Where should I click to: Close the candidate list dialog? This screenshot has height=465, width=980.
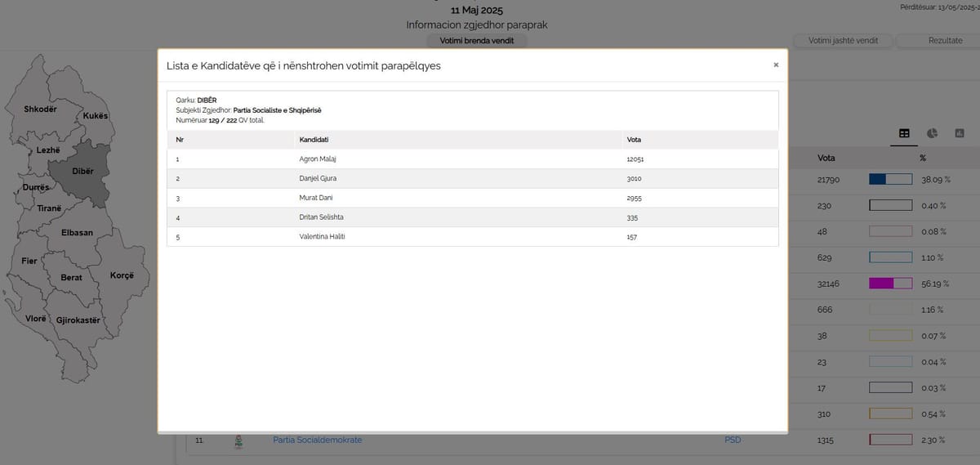pyautogui.click(x=776, y=65)
